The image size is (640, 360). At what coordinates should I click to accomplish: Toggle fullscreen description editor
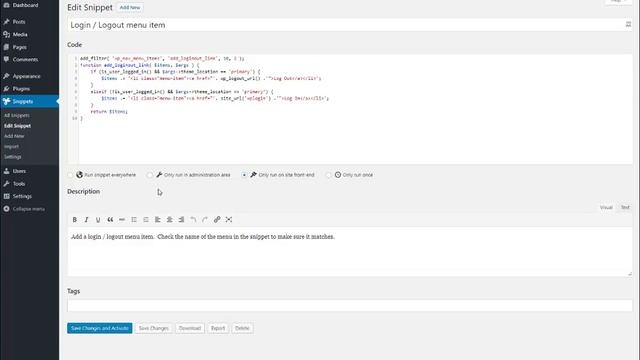click(x=229, y=220)
